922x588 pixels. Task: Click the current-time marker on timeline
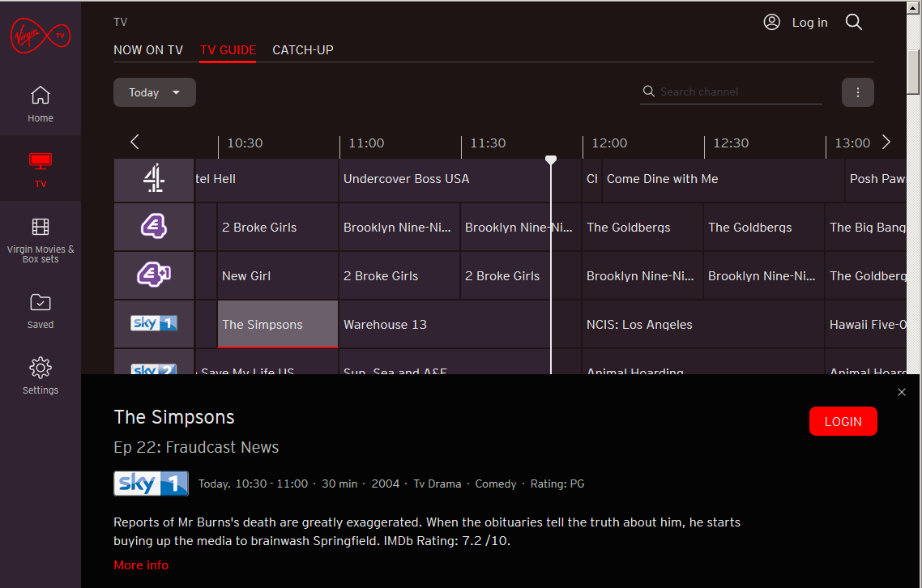[x=550, y=160]
